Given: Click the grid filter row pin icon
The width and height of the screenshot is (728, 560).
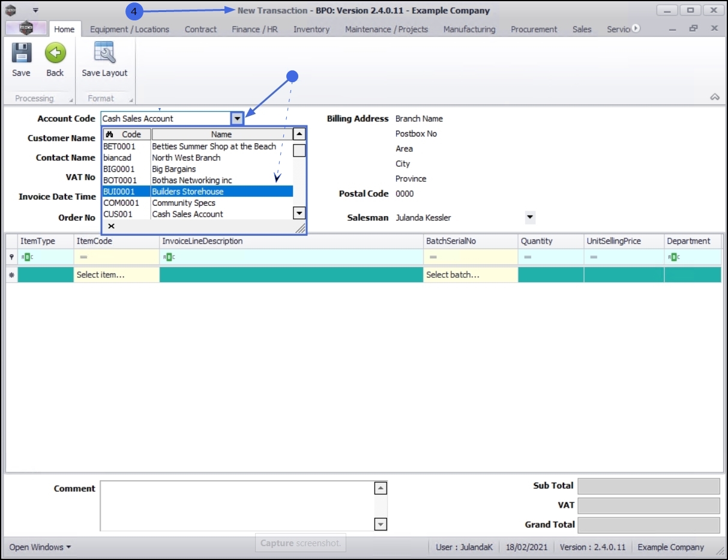Looking at the screenshot, I should 11,257.
